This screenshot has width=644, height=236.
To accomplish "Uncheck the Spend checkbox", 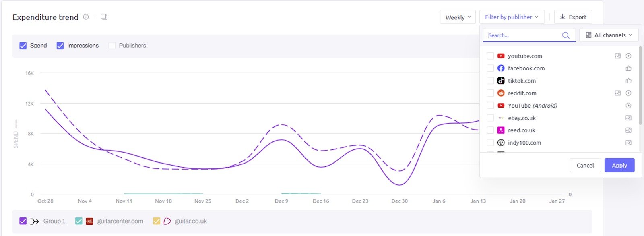I will [23, 46].
